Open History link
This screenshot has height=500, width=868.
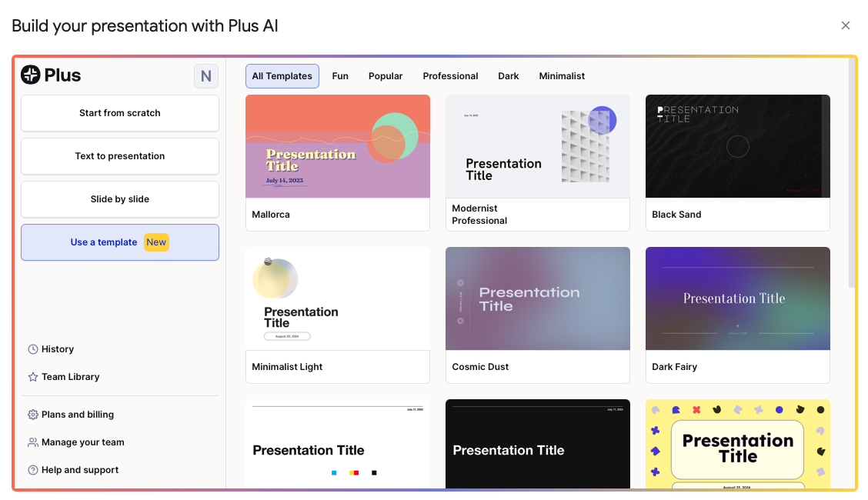[x=58, y=349]
